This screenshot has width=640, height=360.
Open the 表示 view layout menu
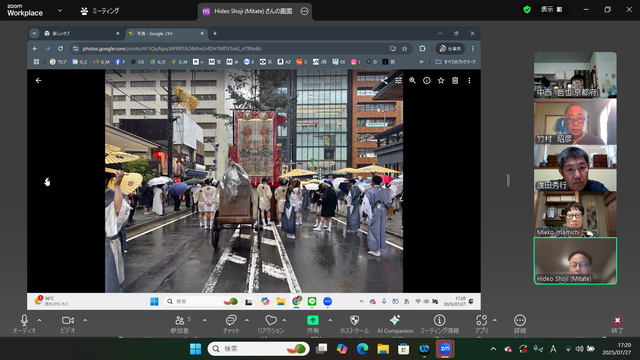pyautogui.click(x=551, y=9)
